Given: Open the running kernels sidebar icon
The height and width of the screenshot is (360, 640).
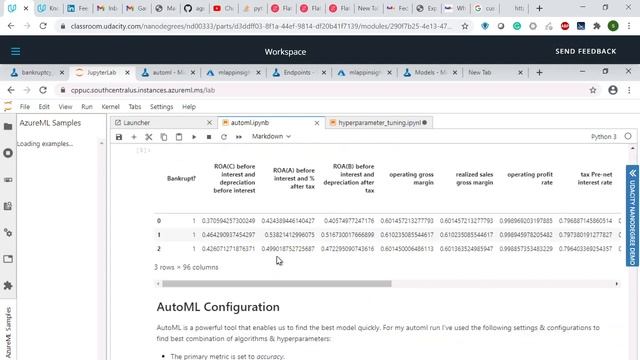Looking at the screenshot, I should [x=8, y=153].
